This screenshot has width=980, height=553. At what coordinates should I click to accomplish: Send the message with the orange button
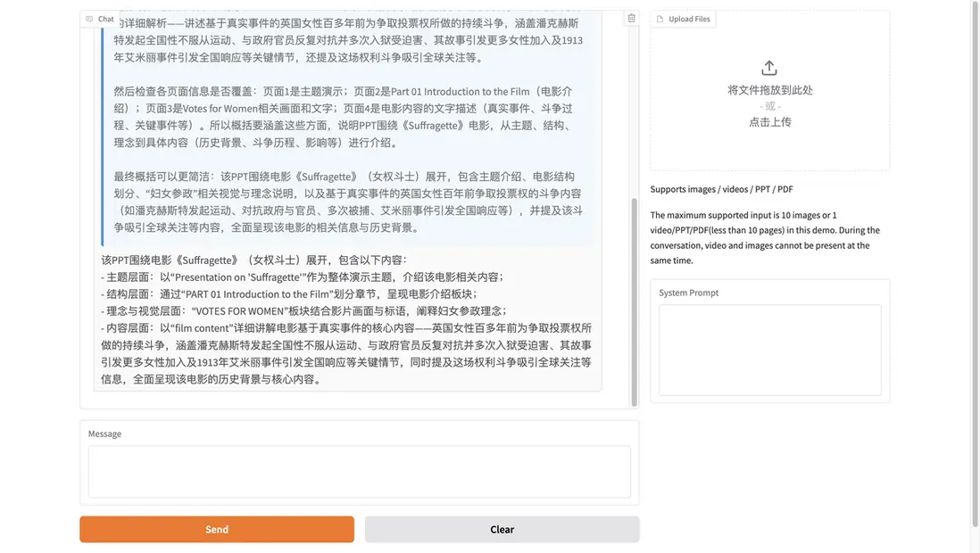[x=217, y=529]
